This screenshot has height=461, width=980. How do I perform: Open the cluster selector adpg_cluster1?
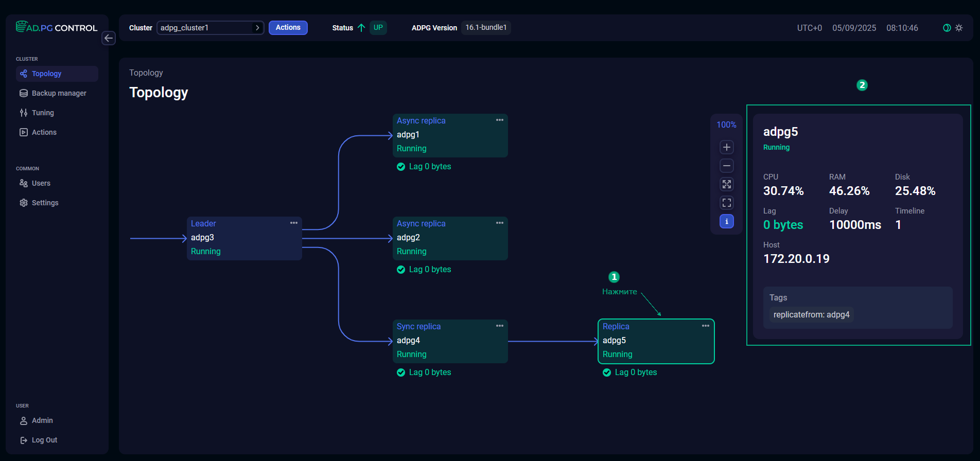coord(210,28)
